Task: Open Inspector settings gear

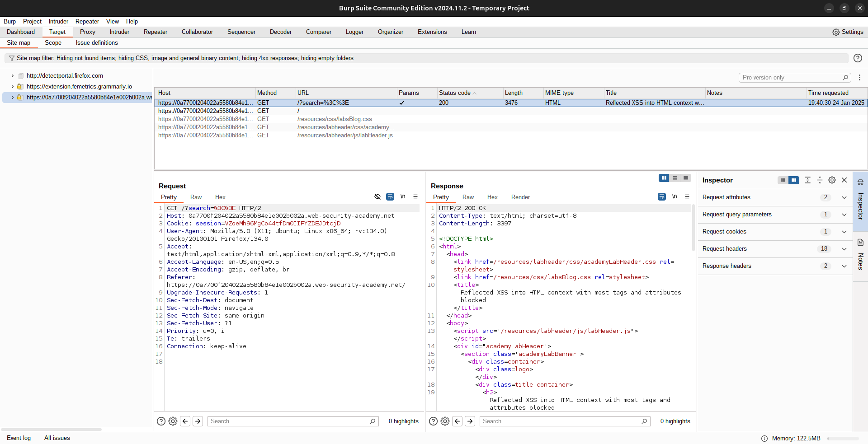Action: pyautogui.click(x=832, y=180)
